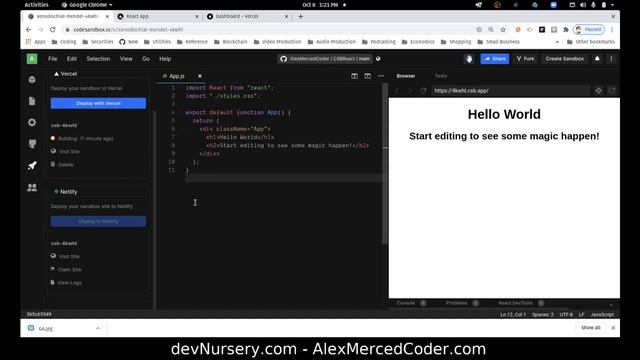
Task: Open the CodeSandbox logo dashboard button
Action: (x=32, y=59)
